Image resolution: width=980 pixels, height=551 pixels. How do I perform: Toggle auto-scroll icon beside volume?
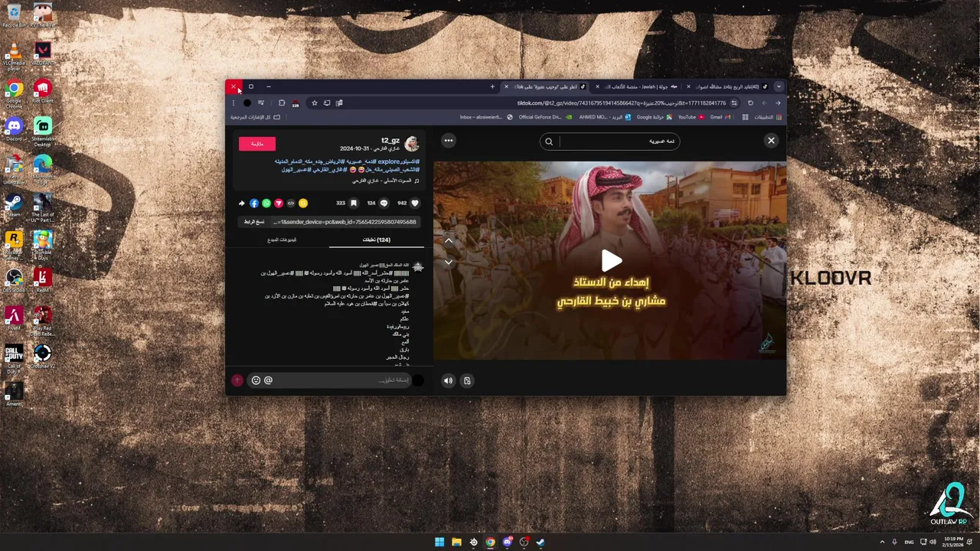[467, 380]
